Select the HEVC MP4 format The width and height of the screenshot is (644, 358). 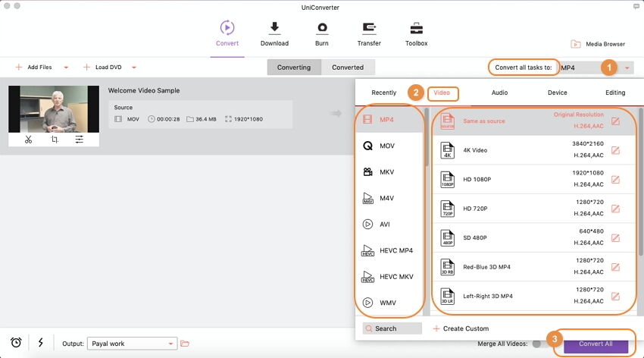pos(389,250)
